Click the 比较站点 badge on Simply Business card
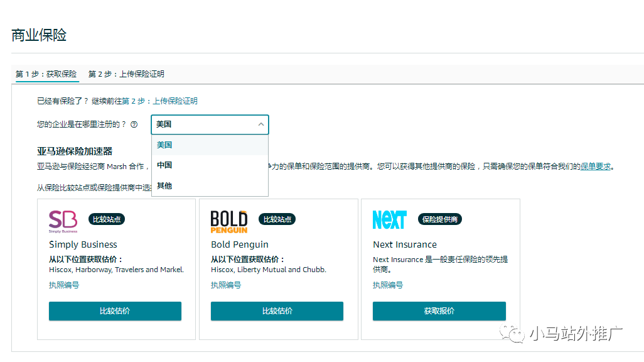644x362 pixels. (107, 219)
